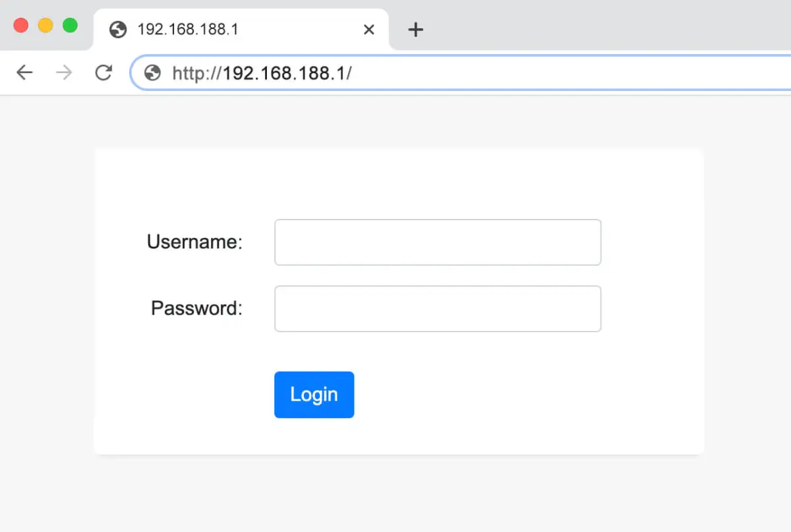Image resolution: width=791 pixels, height=532 pixels.
Task: Maximize the window using the green button
Action: [x=70, y=26]
